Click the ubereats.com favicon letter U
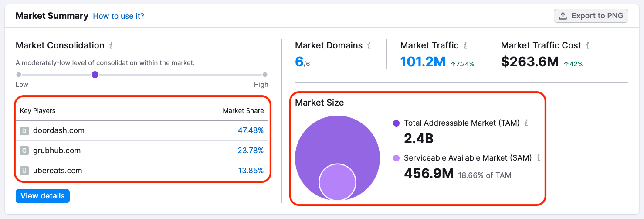 click(24, 171)
